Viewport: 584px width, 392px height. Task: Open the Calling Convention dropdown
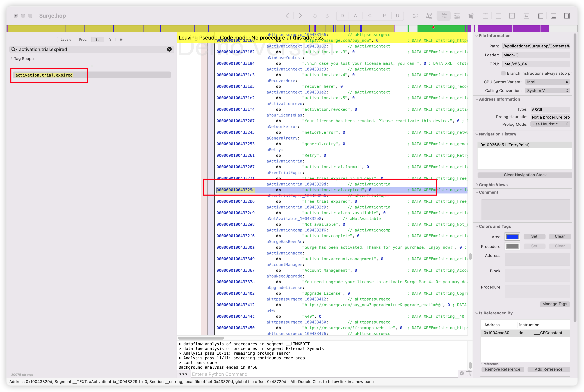tap(547, 91)
